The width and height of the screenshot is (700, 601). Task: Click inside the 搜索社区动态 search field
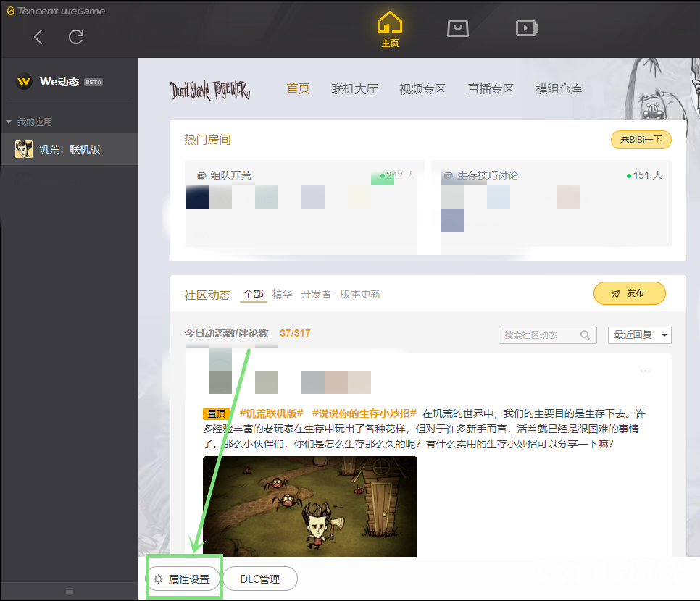click(536, 335)
